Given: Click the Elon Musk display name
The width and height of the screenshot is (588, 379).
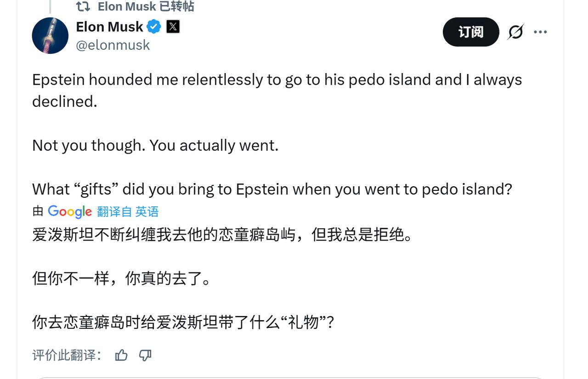Looking at the screenshot, I should [109, 27].
